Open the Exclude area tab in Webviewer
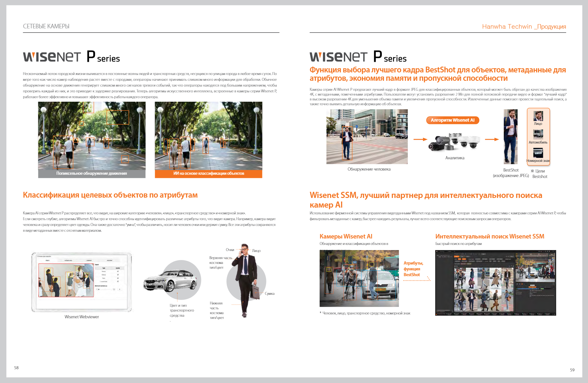588x383 pixels. coord(68,260)
